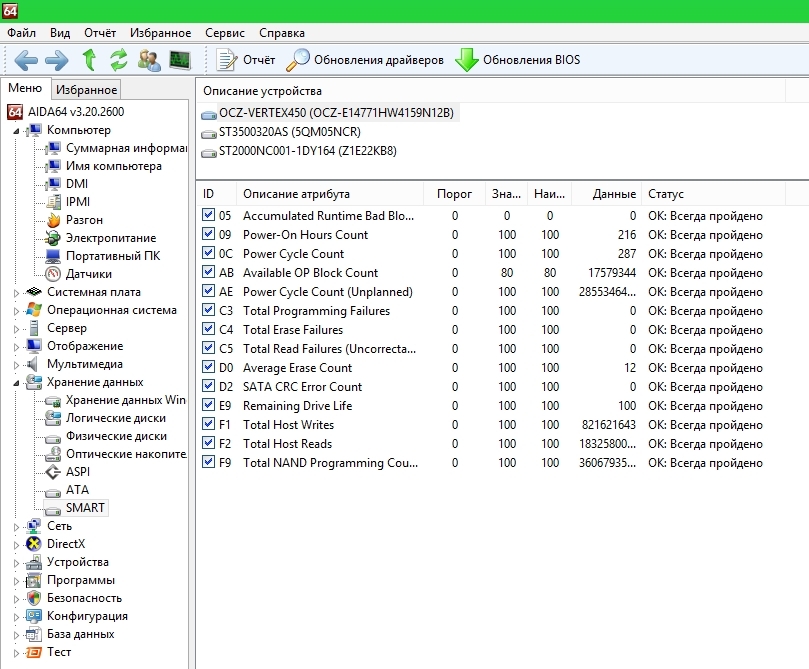The height and width of the screenshot is (669, 809).
Task: Toggle checkbox for 0C Power Cycle Count
Action: pyautogui.click(x=208, y=253)
